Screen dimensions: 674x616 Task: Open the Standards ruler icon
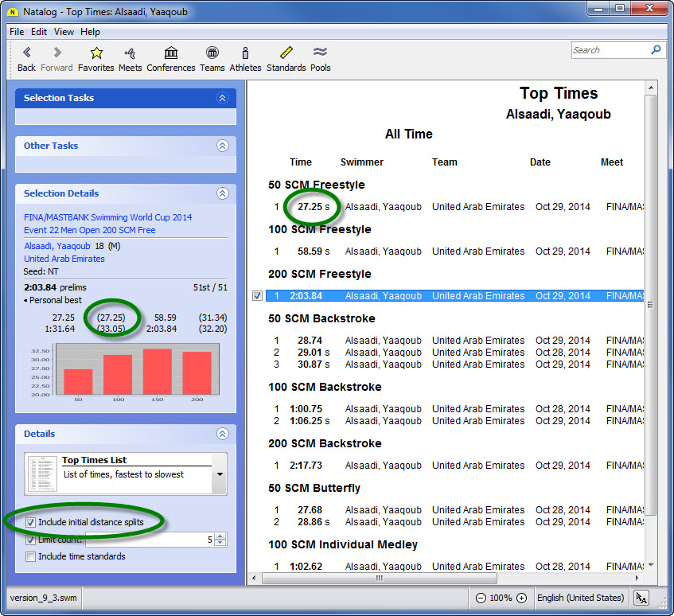[286, 53]
